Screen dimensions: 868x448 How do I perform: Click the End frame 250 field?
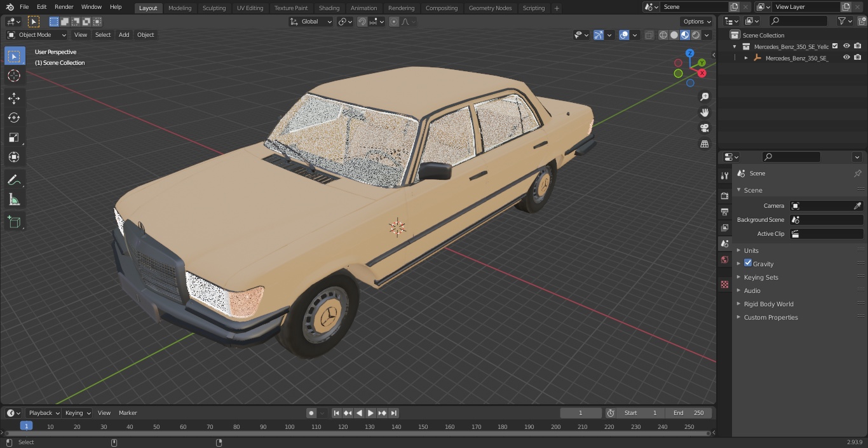[x=689, y=413]
